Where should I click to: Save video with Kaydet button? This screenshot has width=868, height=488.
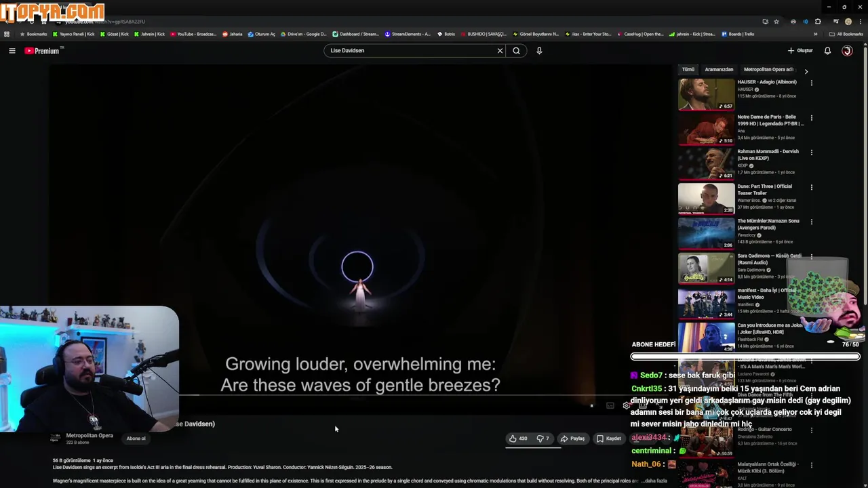[x=609, y=439]
